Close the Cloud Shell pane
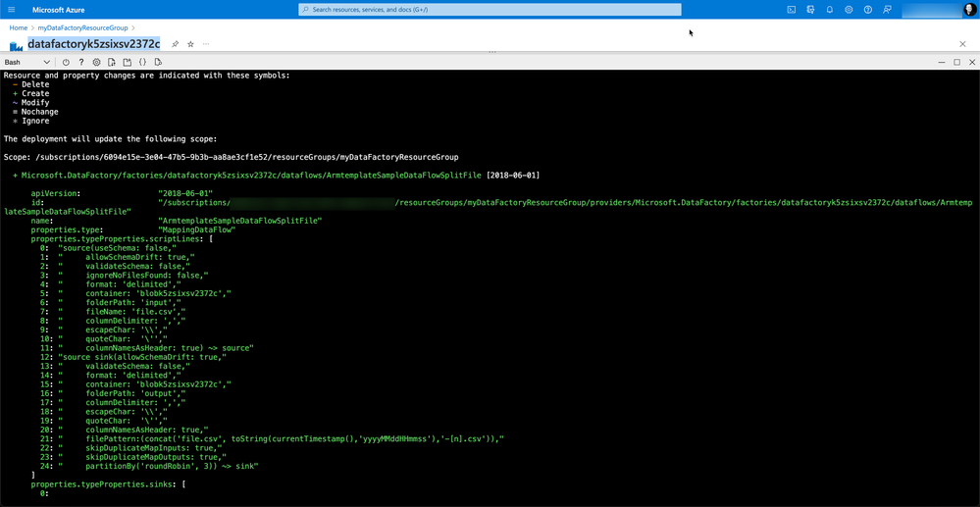 [x=972, y=63]
